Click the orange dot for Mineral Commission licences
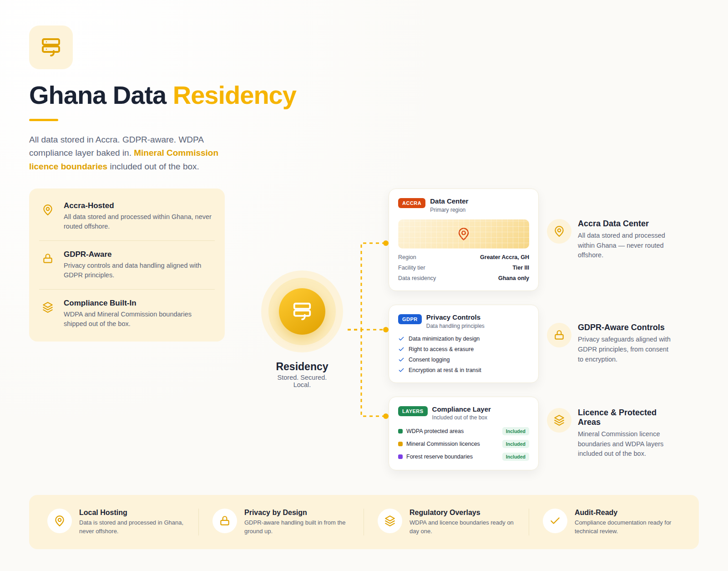The height and width of the screenshot is (571, 728). coord(400,444)
